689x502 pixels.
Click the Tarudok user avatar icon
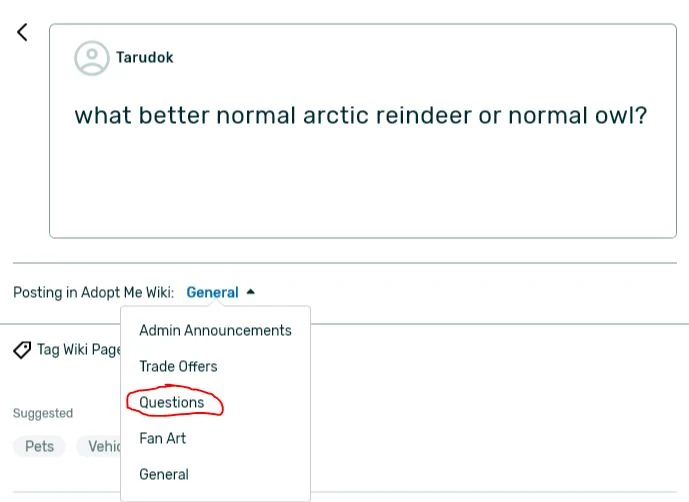coord(92,58)
